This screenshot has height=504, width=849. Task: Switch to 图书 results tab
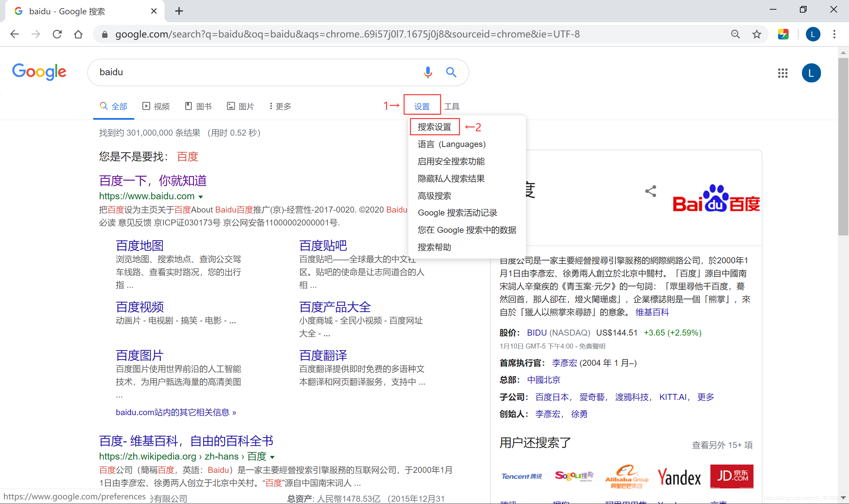tap(198, 106)
